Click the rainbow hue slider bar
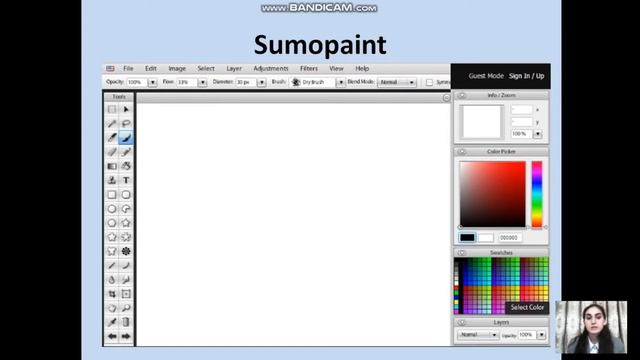This screenshot has height=360, width=640. [537, 194]
